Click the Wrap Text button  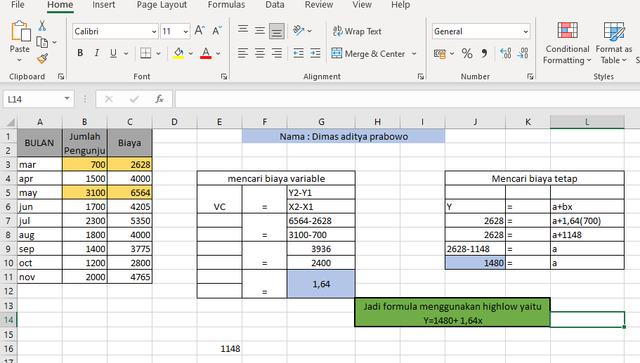point(357,31)
